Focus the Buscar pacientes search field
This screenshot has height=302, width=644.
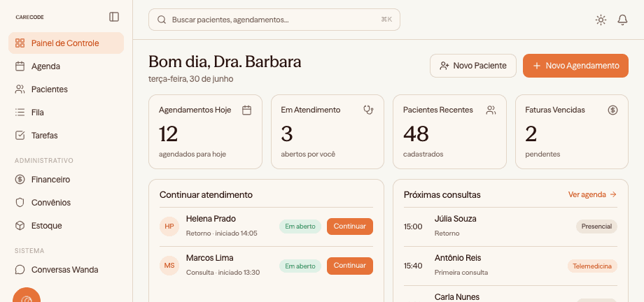[x=274, y=20]
